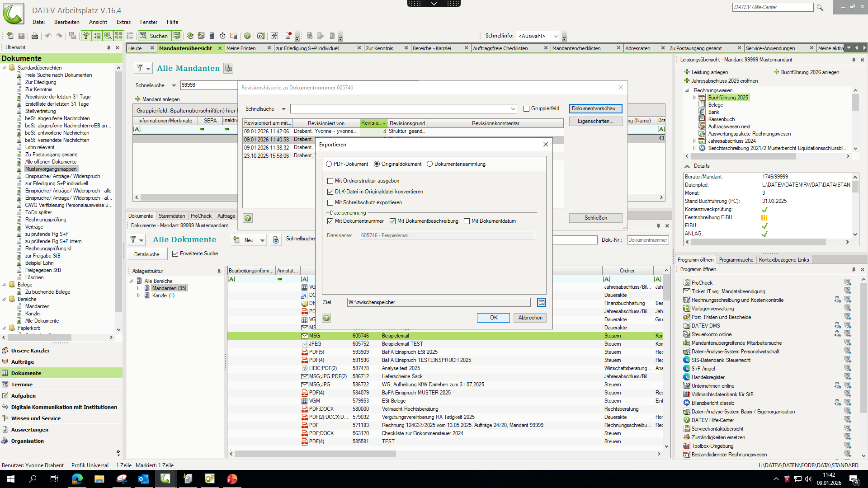This screenshot has height=488, width=868.
Task: Open the Extras menu
Action: tap(123, 22)
